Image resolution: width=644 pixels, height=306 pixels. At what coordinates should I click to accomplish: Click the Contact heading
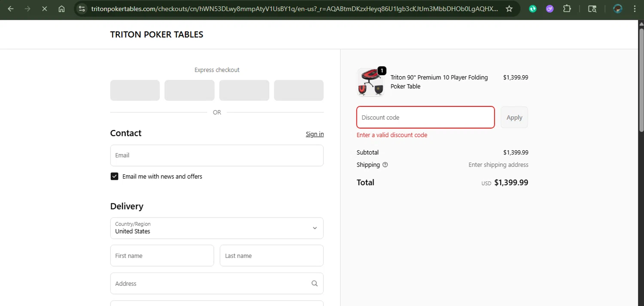click(126, 133)
